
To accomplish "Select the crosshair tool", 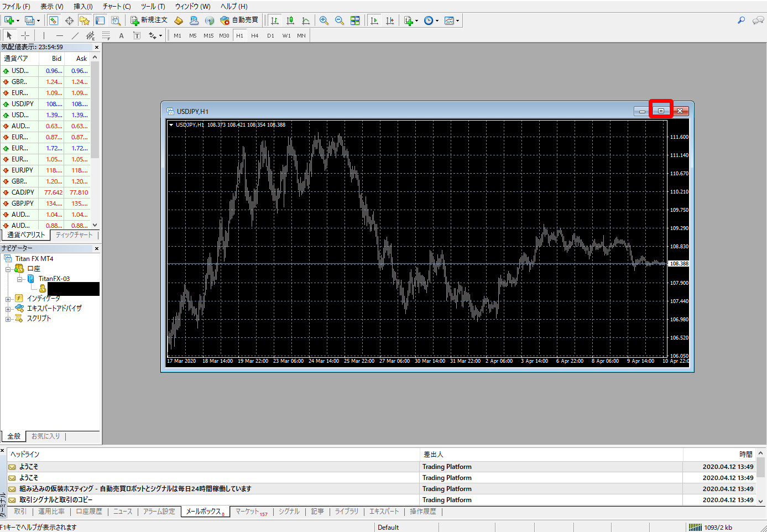I will (x=25, y=35).
